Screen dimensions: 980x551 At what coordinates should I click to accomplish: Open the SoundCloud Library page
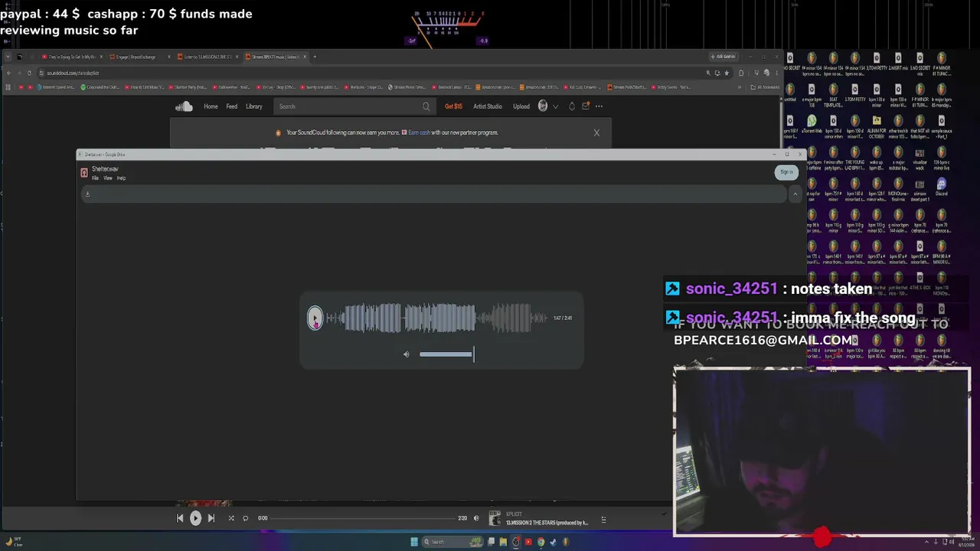pos(254,106)
